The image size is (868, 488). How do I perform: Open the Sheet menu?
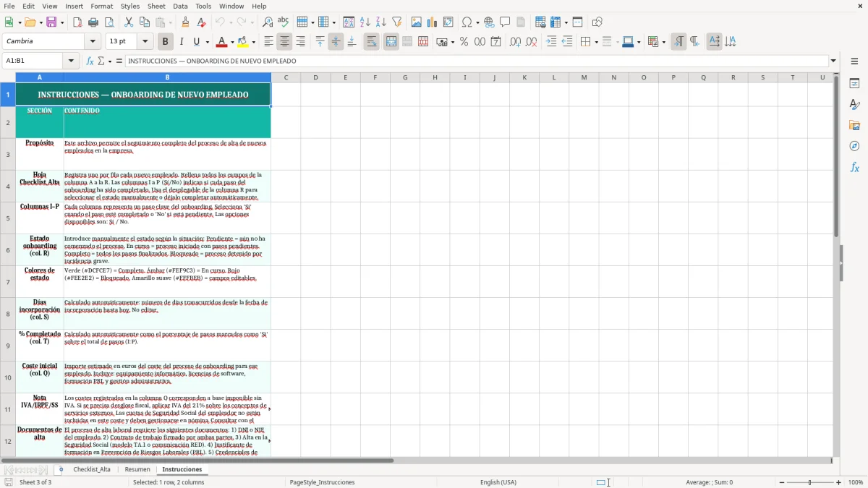click(156, 6)
